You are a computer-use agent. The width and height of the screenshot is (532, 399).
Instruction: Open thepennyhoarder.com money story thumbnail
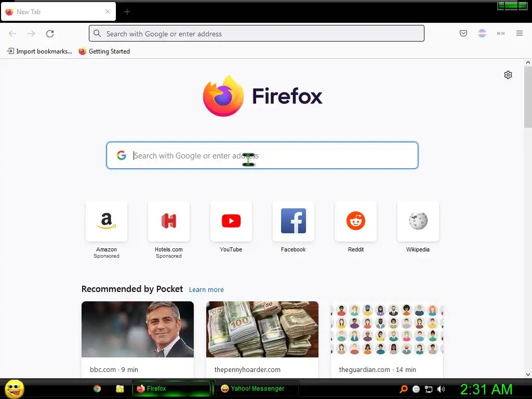(x=262, y=329)
